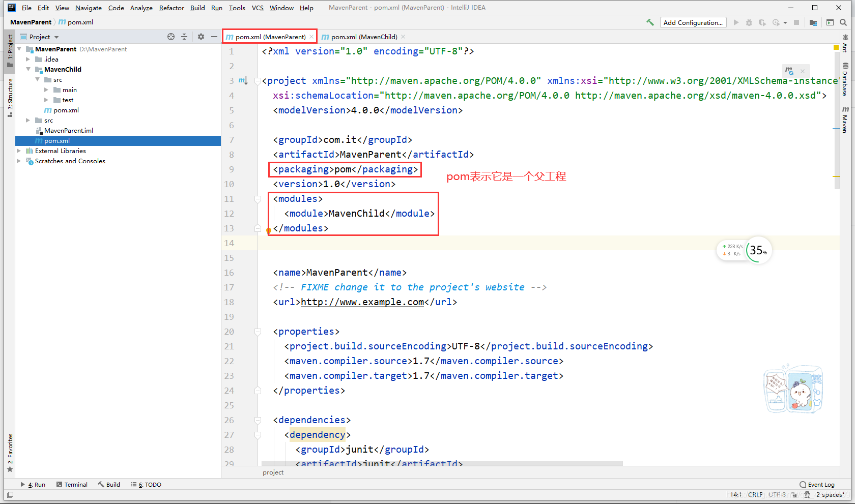This screenshot has height=504, width=855.
Task: Click the MavenParent breadcrumb in navigation bar
Action: pos(31,22)
